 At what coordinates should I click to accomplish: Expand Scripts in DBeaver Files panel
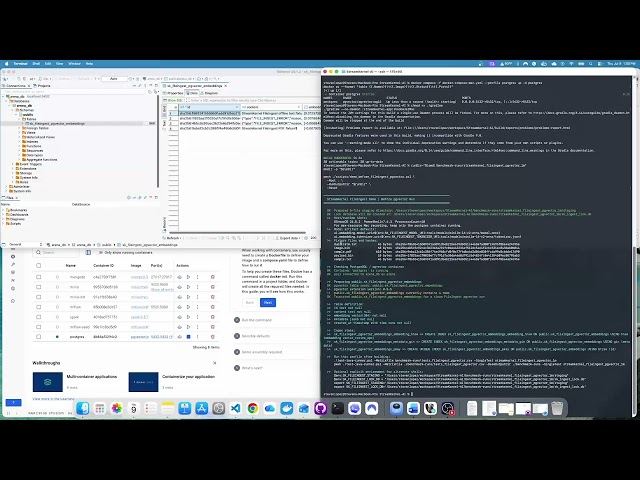click(x=4, y=224)
